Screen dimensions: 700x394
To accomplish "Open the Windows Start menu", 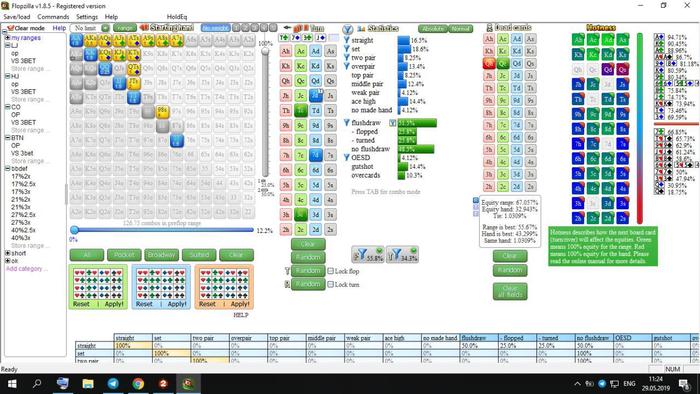I will (12, 383).
